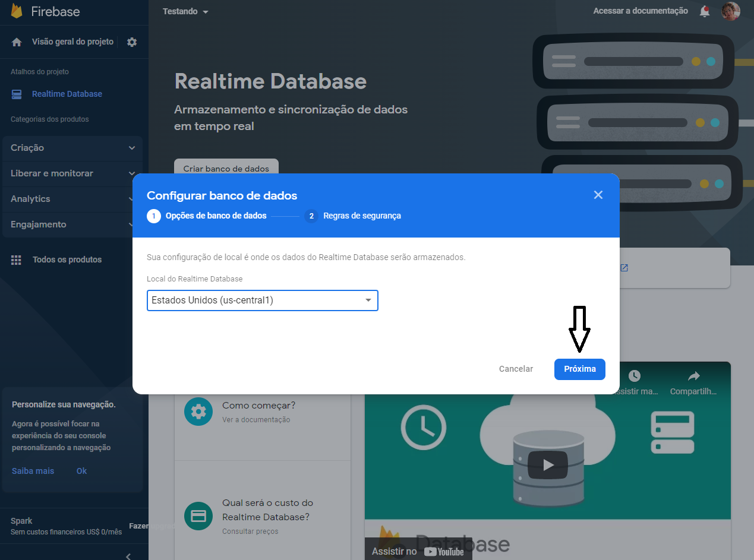Screen dimensions: 754x560
Task: Click the watch later clock icon
Action: pos(634,375)
